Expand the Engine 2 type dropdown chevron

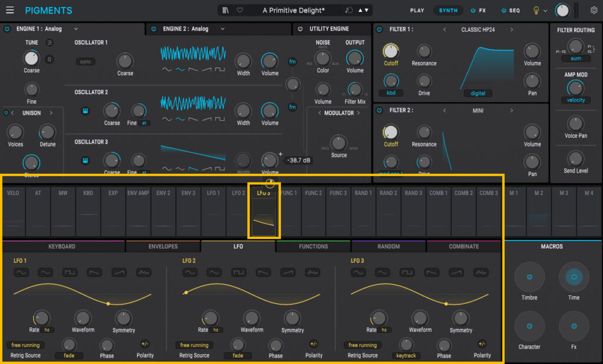[x=222, y=29]
